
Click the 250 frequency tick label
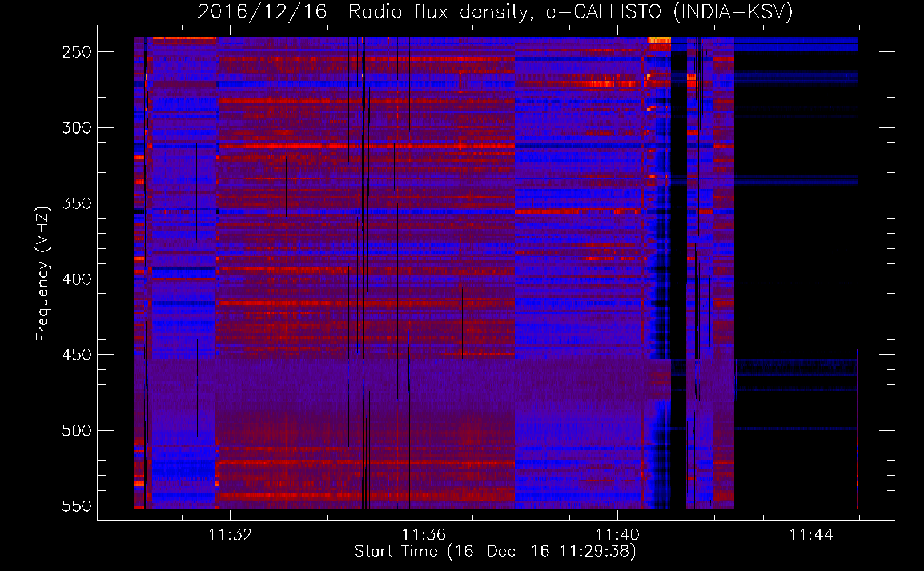[x=77, y=52]
